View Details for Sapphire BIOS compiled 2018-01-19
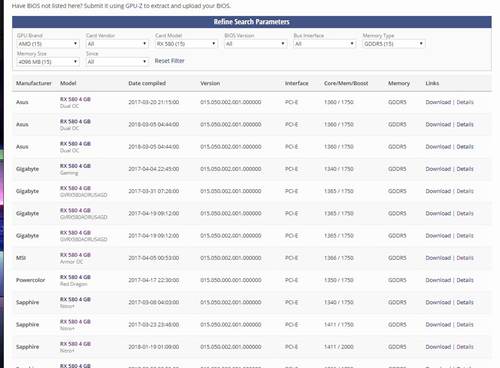The image size is (500, 368). tap(465, 347)
